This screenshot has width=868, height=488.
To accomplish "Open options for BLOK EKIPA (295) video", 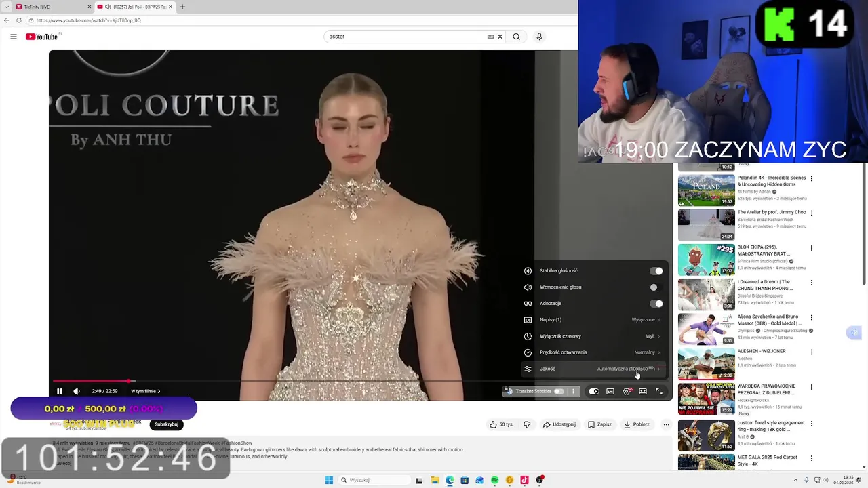I will point(812,248).
